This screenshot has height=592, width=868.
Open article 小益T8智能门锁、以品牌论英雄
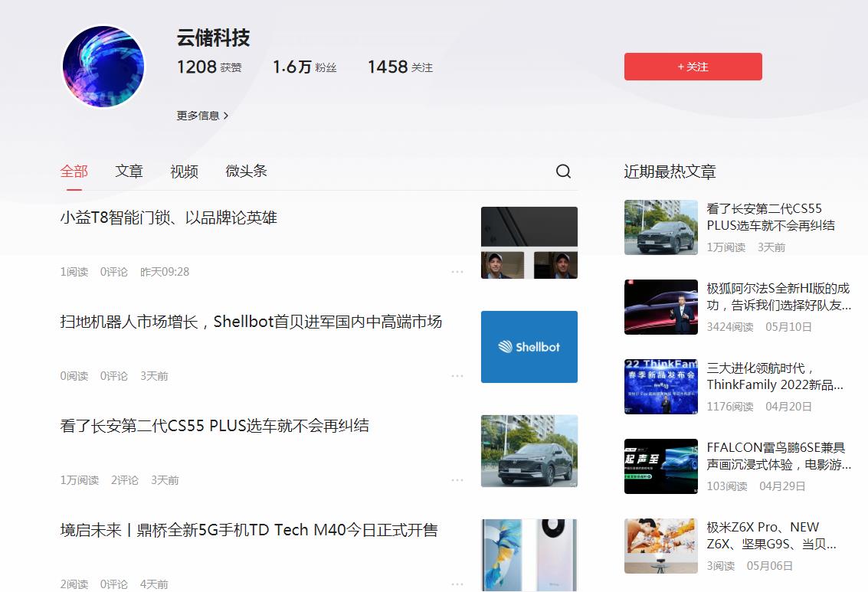[x=169, y=218]
